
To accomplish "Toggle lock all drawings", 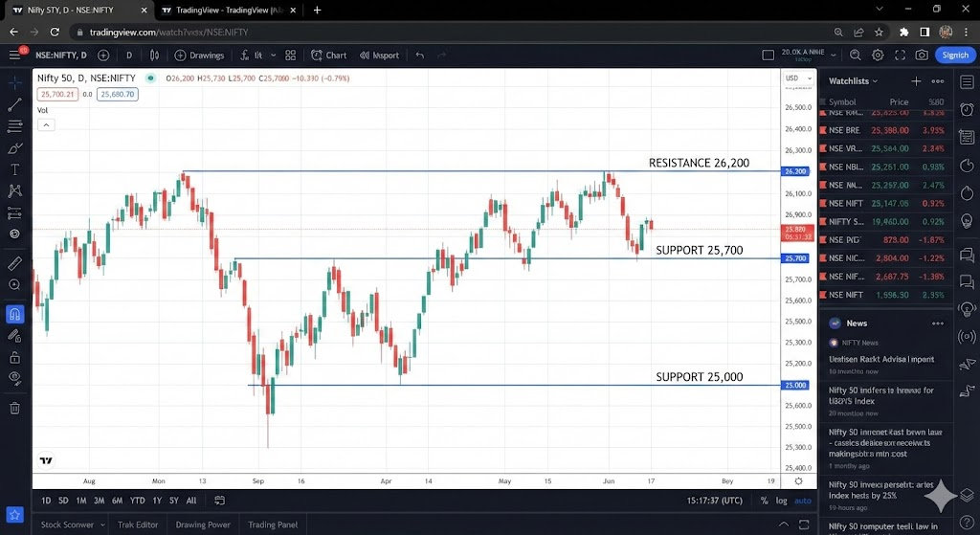I will (15, 358).
